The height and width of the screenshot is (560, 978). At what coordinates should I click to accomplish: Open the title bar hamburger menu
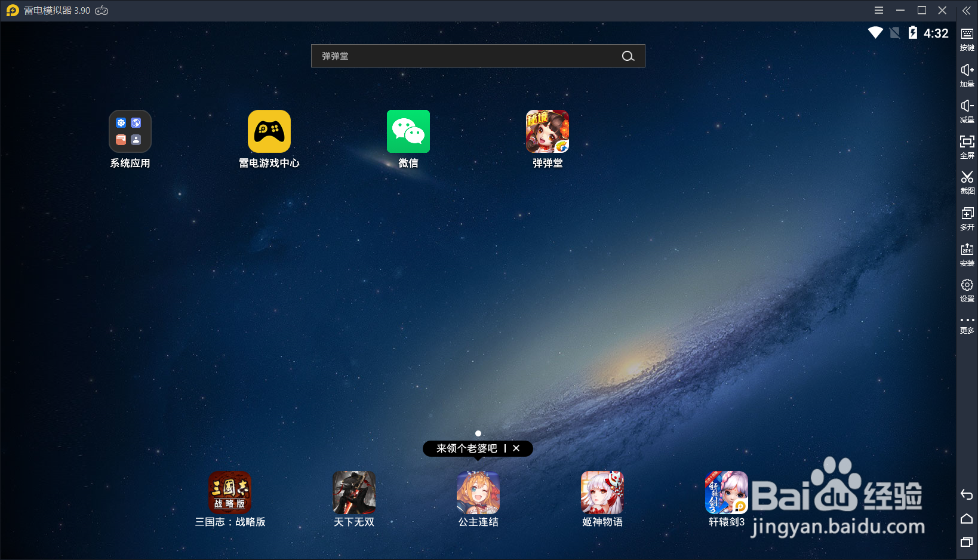pyautogui.click(x=879, y=10)
